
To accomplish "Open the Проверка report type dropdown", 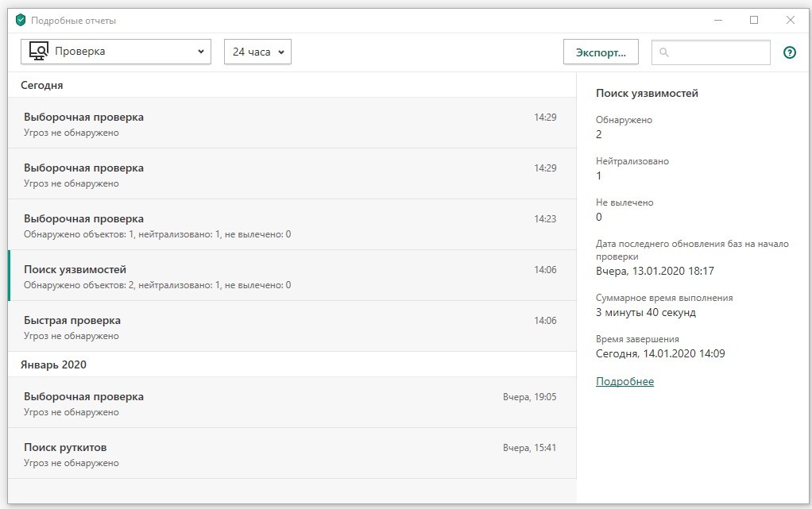I will (116, 52).
